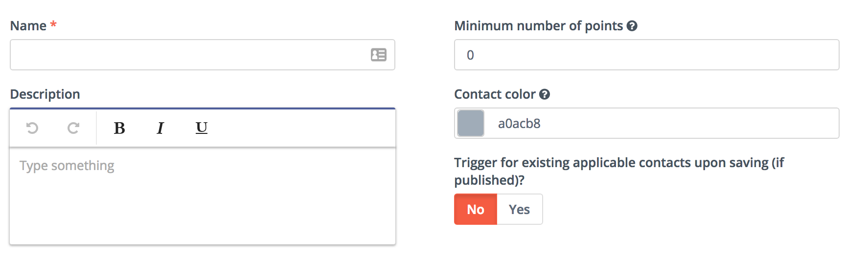
Task: Select Yes for trigger existing contacts
Action: (520, 209)
